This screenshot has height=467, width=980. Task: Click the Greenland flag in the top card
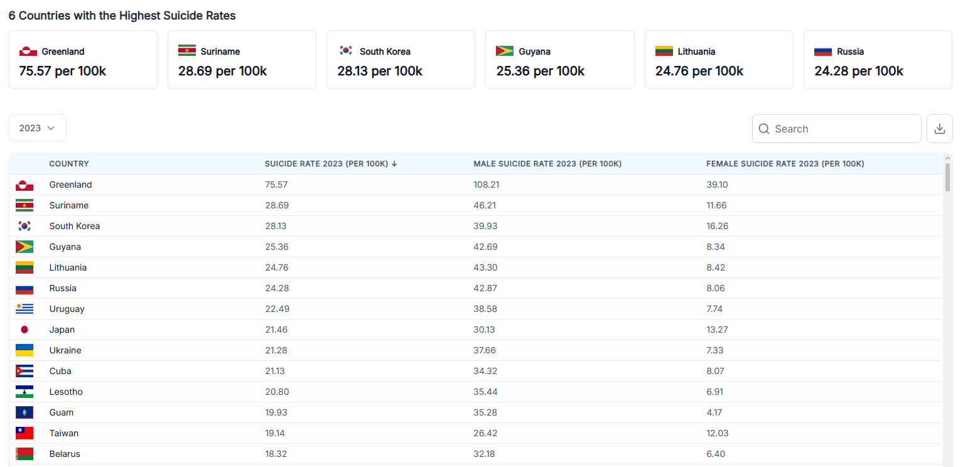(x=28, y=51)
